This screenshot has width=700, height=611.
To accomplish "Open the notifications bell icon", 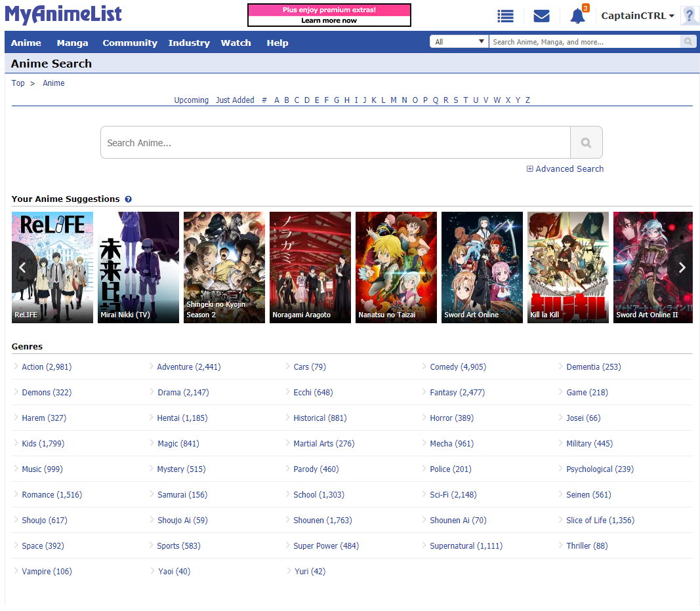I will (577, 16).
